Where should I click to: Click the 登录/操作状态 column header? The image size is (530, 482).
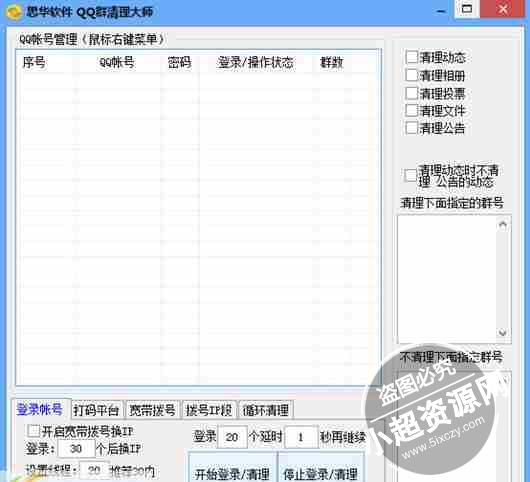click(x=256, y=62)
